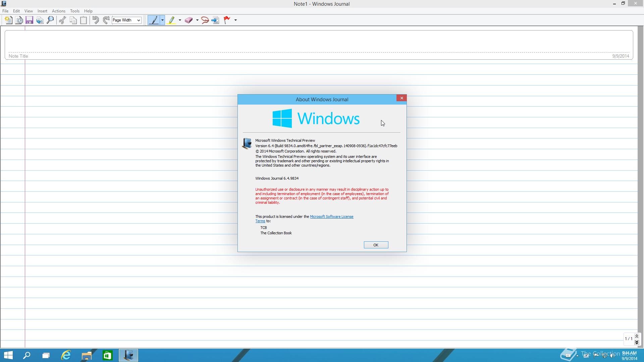The width and height of the screenshot is (644, 362).
Task: Go to previous page with up arrow
Action: [637, 336]
